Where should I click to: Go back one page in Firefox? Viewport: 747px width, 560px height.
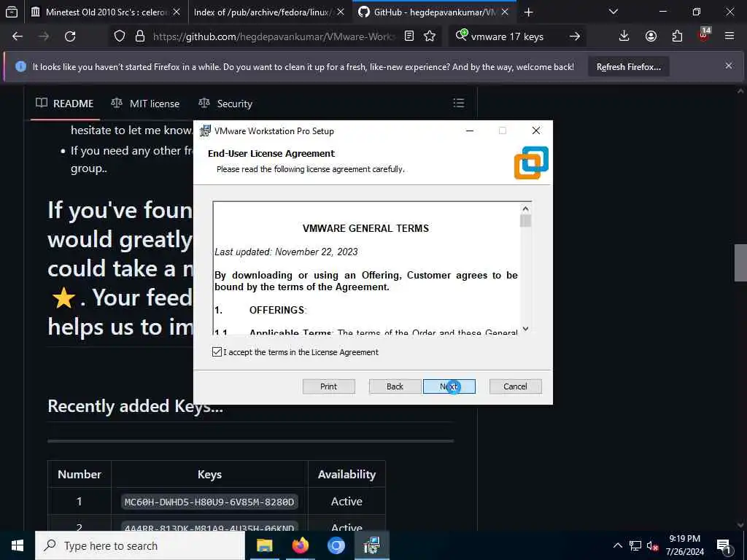(x=18, y=36)
